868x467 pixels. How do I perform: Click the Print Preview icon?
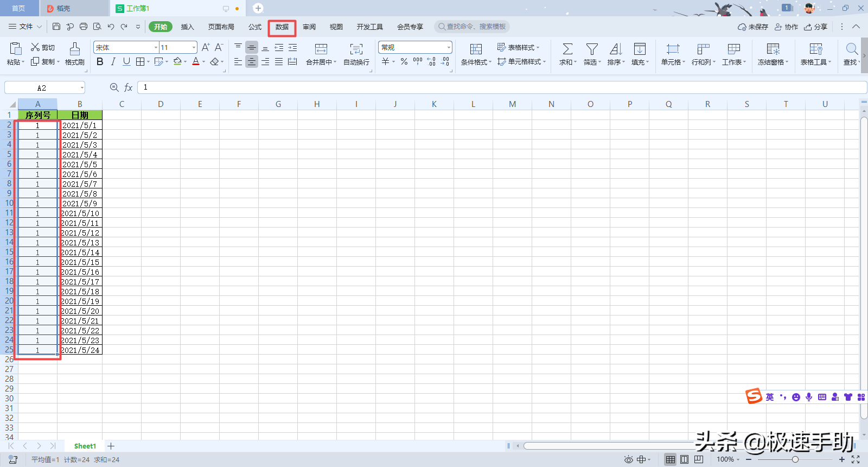[x=97, y=27]
